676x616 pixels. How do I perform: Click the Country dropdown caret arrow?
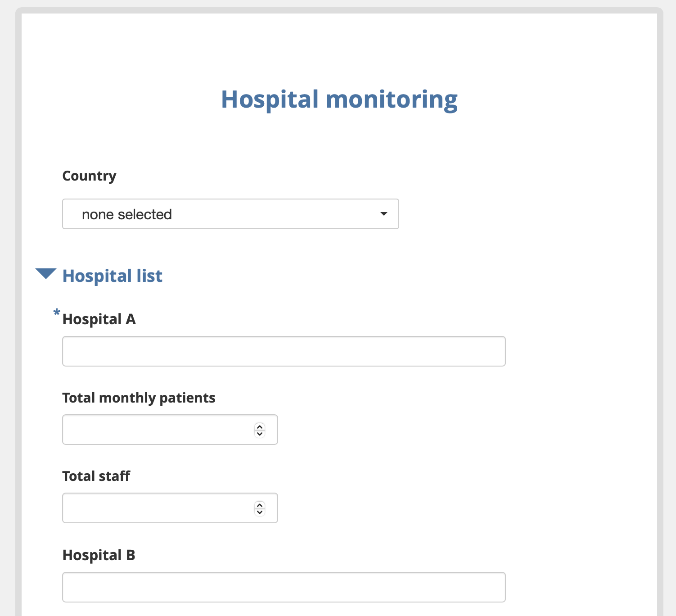(383, 214)
